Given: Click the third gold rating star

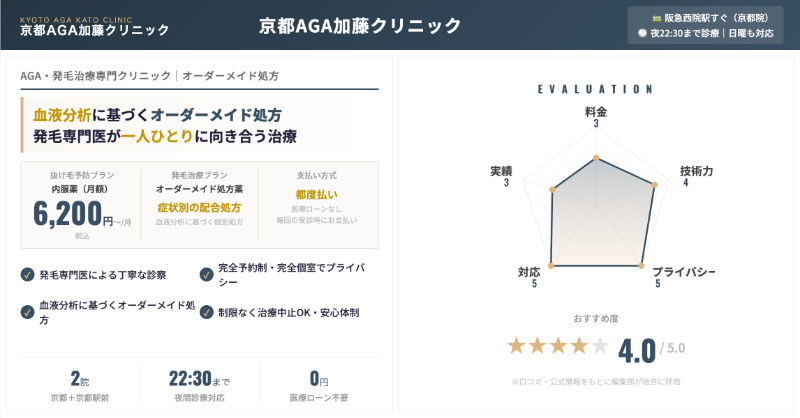Looking at the screenshot, I should [x=558, y=346].
